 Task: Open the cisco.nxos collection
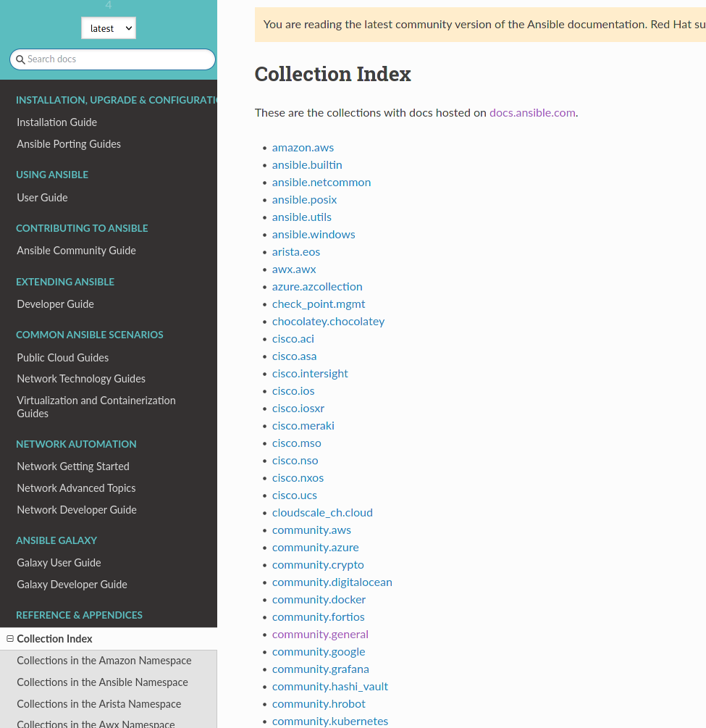(298, 478)
